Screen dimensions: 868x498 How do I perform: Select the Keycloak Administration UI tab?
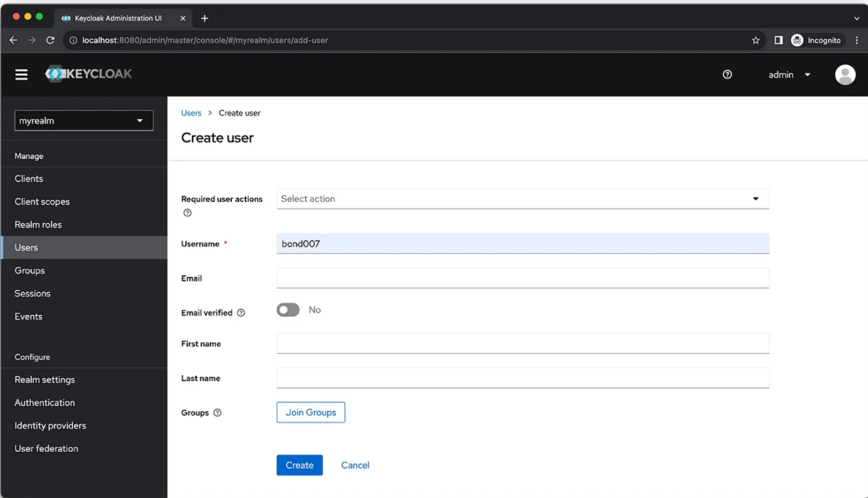point(123,18)
